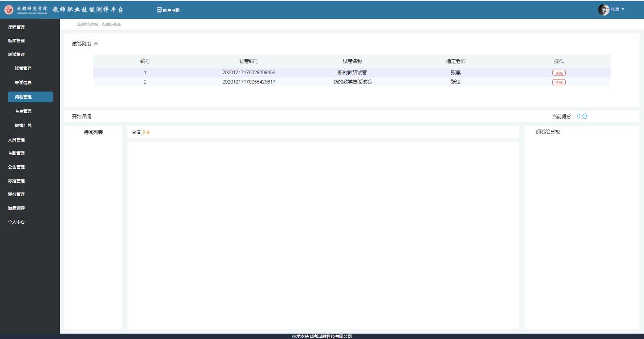
Task: Click the 阅卷给分板 panel heading
Action: point(548,132)
